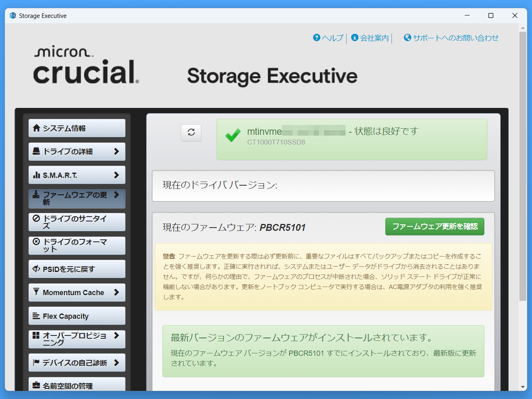Click the ファームウェア更新を確認 button

[x=435, y=226]
